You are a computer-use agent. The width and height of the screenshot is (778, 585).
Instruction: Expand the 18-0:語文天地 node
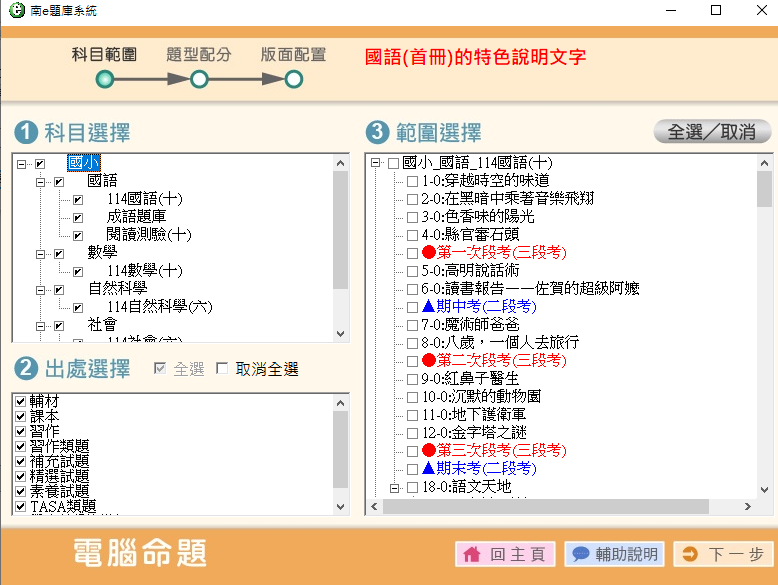[x=393, y=488]
